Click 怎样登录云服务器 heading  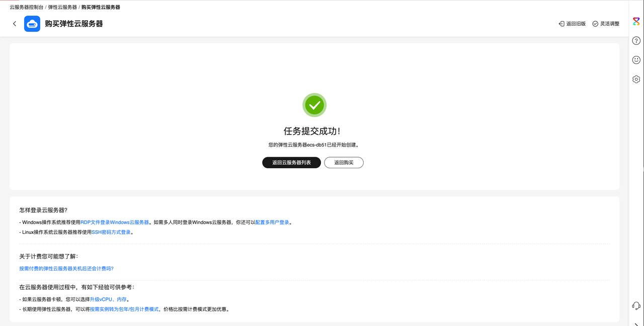[x=43, y=210]
